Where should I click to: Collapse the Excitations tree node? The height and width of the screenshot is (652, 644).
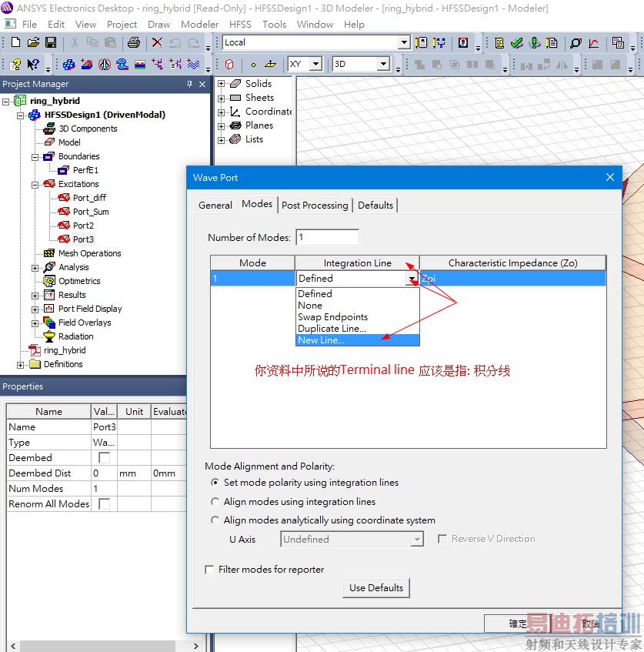35,185
